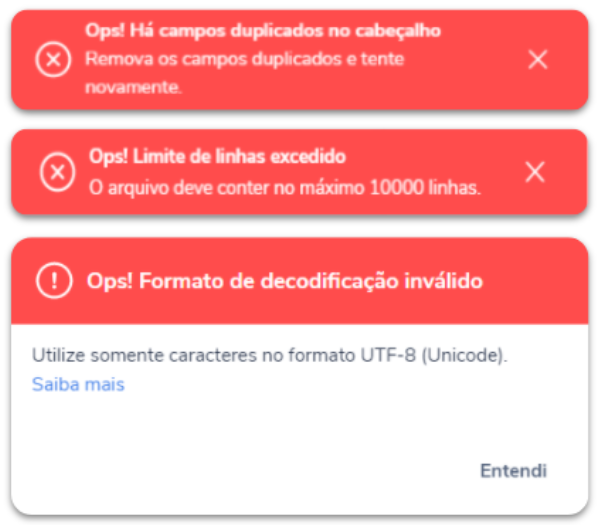Click the 'Ops! Limite de linhas excedido' heading

click(218, 157)
